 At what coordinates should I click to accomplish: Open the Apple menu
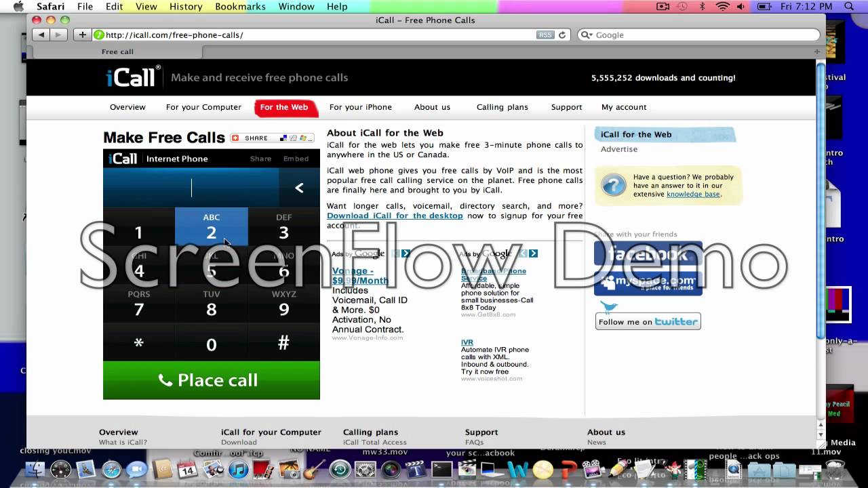(18, 6)
